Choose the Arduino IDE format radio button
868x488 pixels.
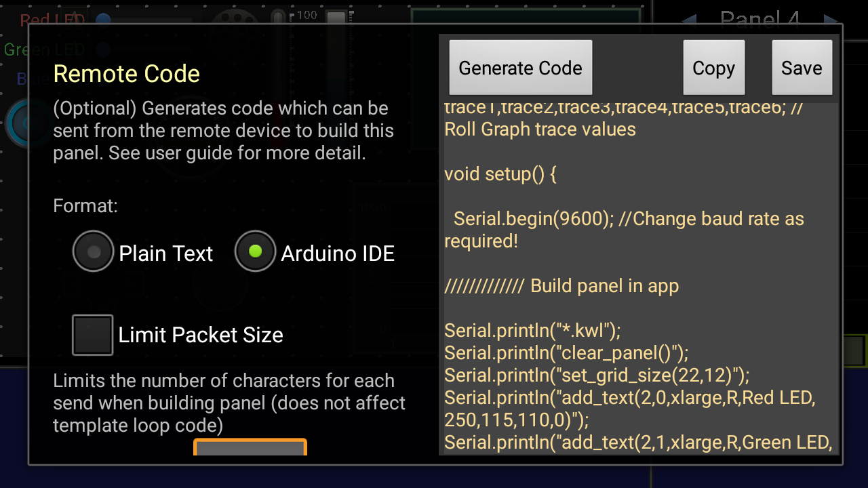(x=255, y=252)
